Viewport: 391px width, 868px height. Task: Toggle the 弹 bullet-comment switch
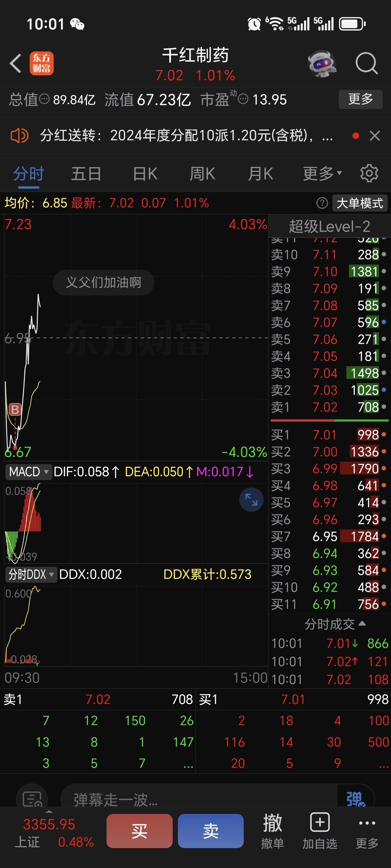tap(355, 799)
